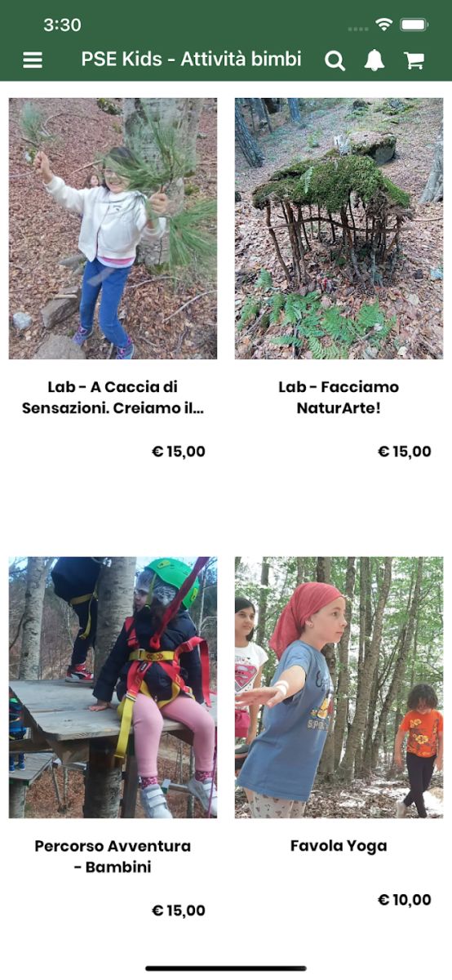
Task: Open the child in climbing harness photo
Action: click(113, 688)
